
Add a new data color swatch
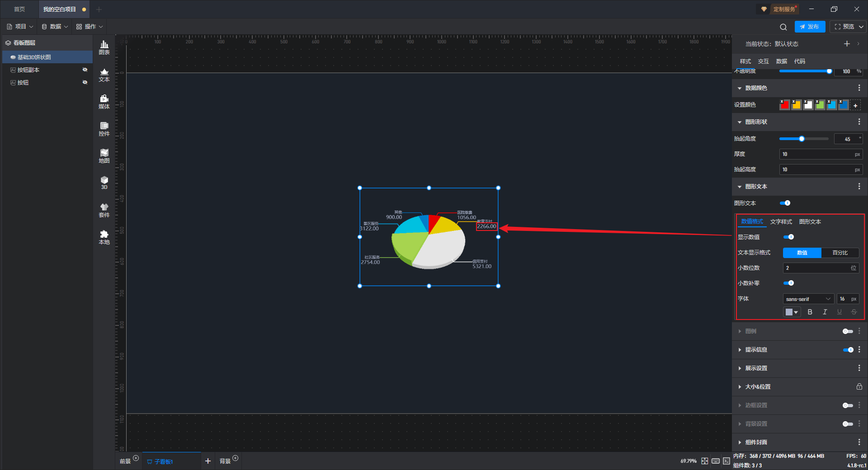tap(855, 105)
